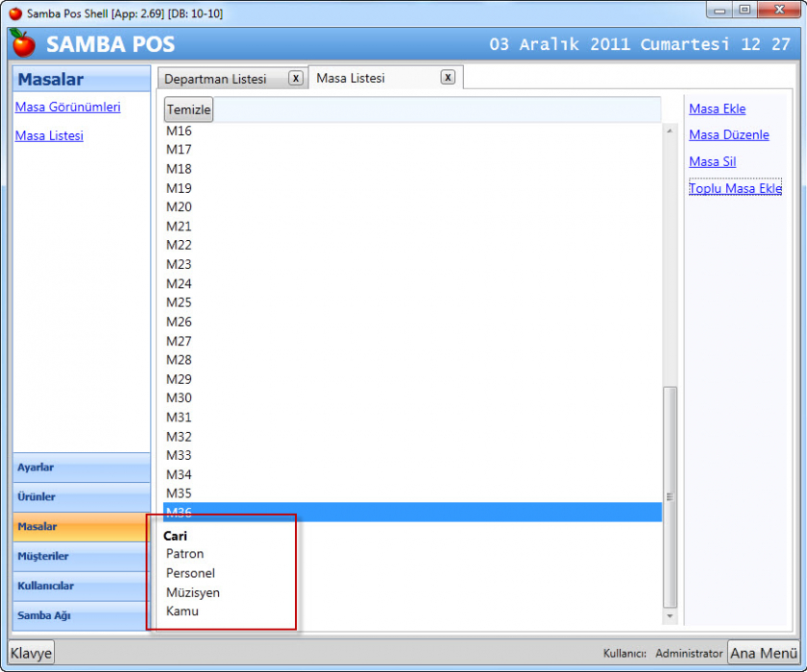
Task: Select table M26 in the list
Action: click(412, 322)
